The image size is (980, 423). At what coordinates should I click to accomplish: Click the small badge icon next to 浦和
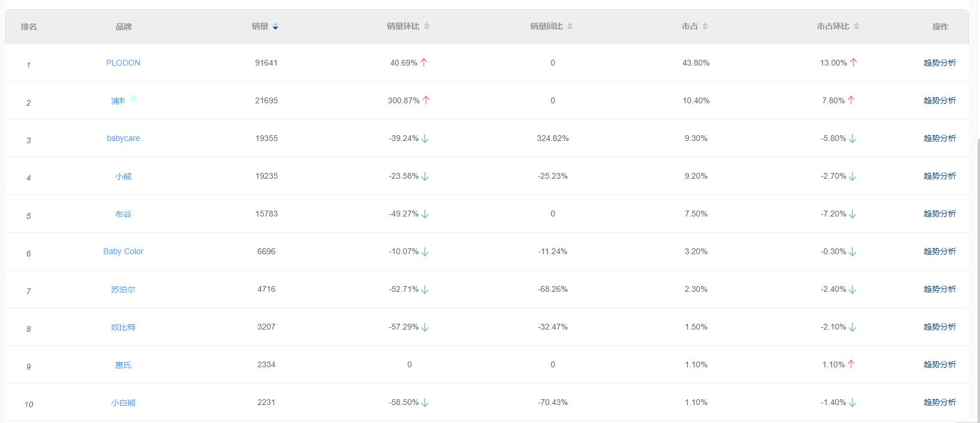click(133, 99)
